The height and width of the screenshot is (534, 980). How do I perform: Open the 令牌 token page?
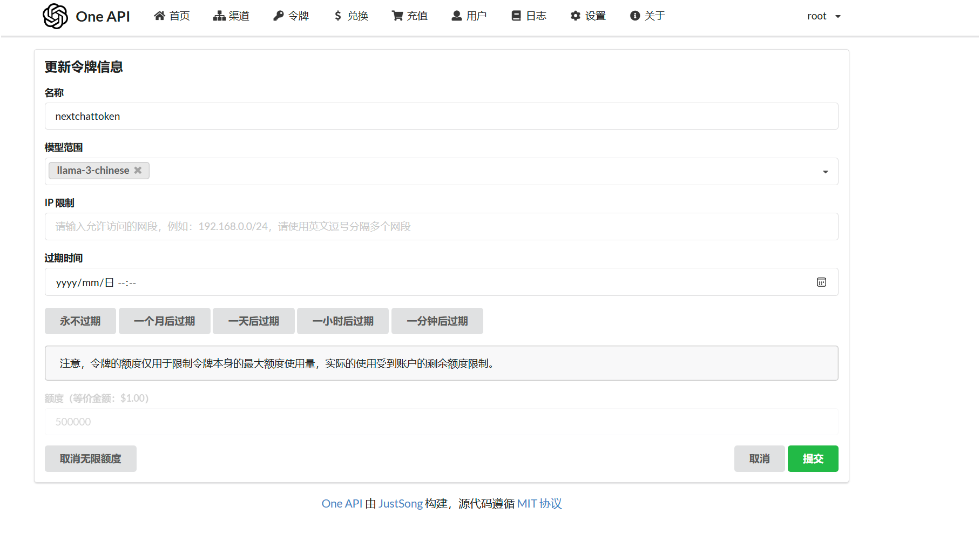click(x=291, y=16)
